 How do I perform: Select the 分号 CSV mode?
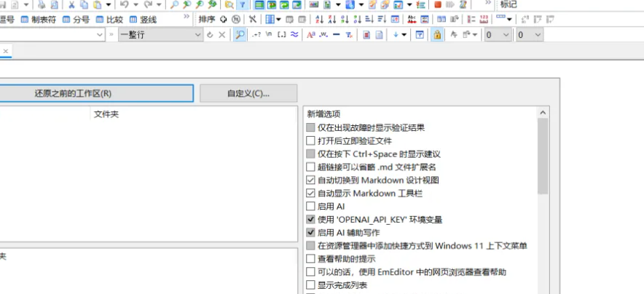76,19
